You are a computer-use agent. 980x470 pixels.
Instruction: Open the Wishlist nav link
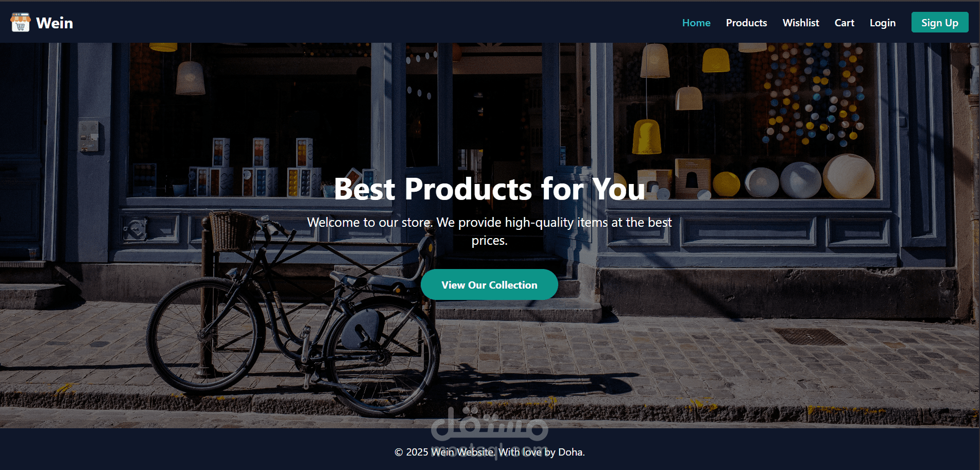tap(801, 23)
